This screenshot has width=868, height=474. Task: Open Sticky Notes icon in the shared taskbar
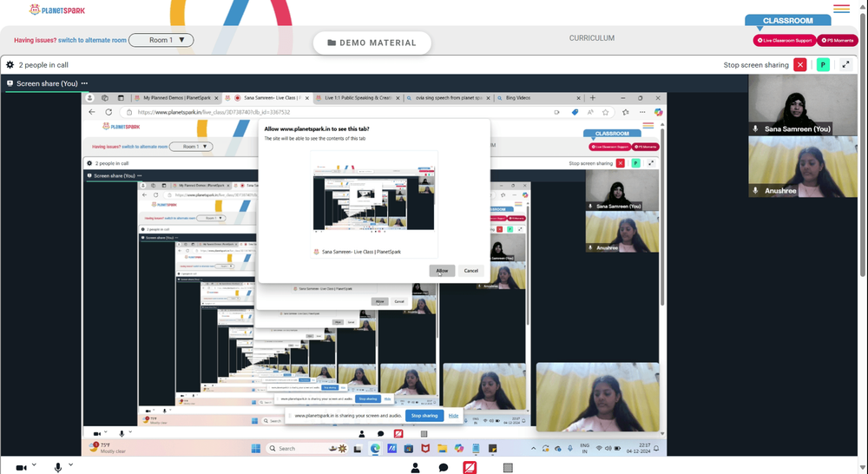492,449
